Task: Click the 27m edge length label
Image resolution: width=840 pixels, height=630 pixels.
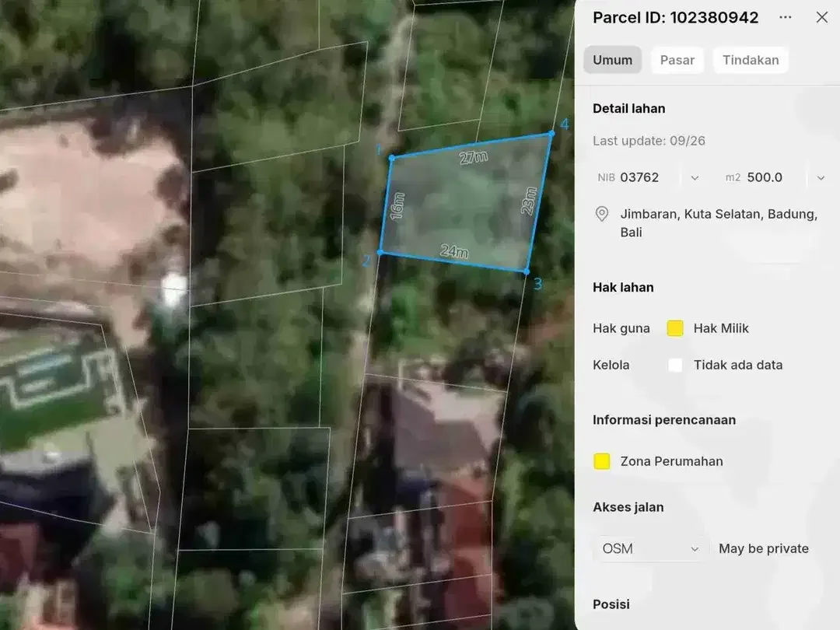Action: (474, 157)
